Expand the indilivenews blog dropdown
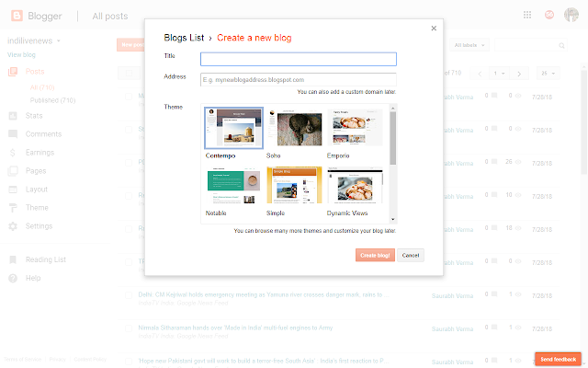Image resolution: width=588 pixels, height=368 pixels. (x=59, y=40)
